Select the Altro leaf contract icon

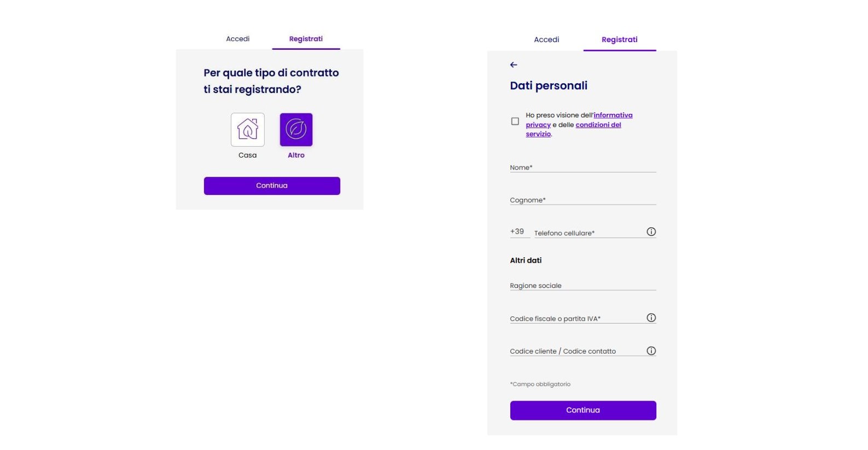[296, 130]
